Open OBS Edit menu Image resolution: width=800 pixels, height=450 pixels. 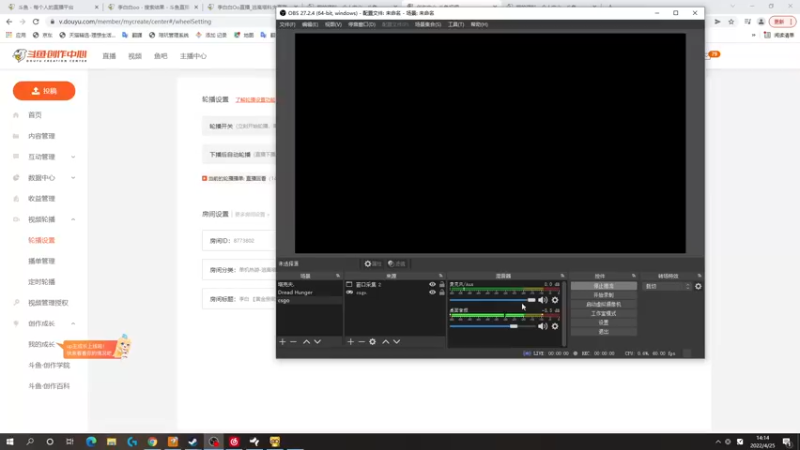click(310, 24)
